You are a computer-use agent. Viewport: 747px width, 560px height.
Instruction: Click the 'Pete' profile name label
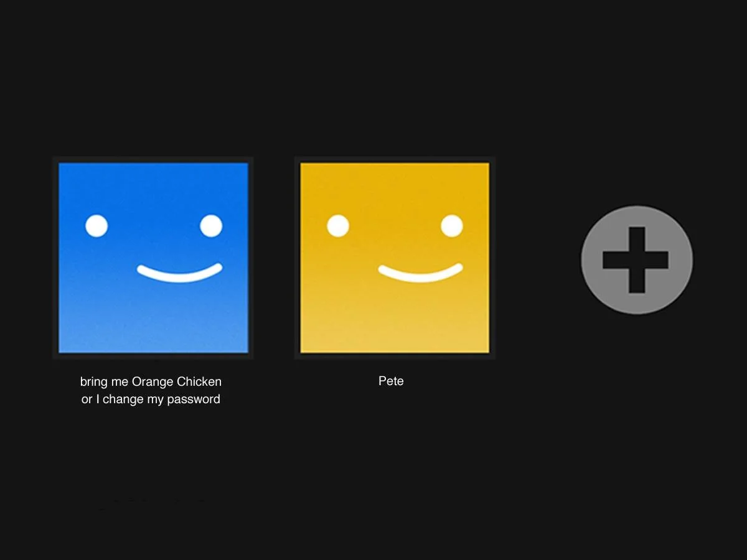pos(391,381)
